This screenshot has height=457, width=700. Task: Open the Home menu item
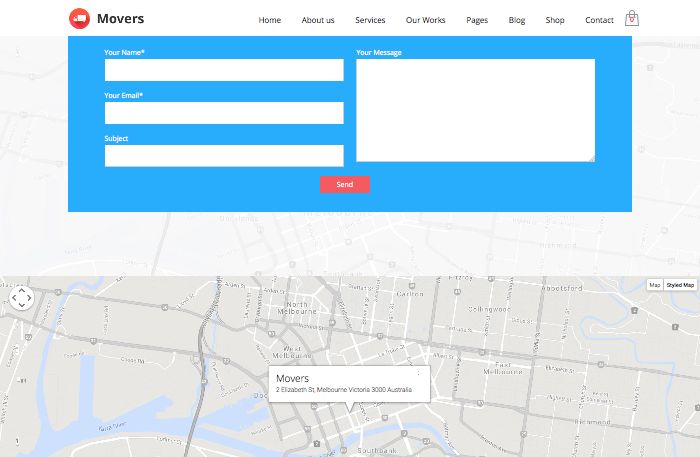(270, 20)
